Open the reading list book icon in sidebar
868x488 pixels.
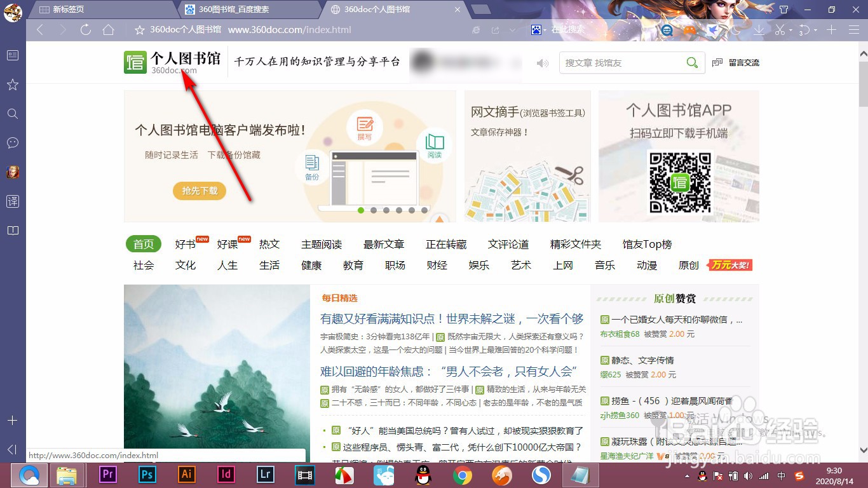point(12,230)
